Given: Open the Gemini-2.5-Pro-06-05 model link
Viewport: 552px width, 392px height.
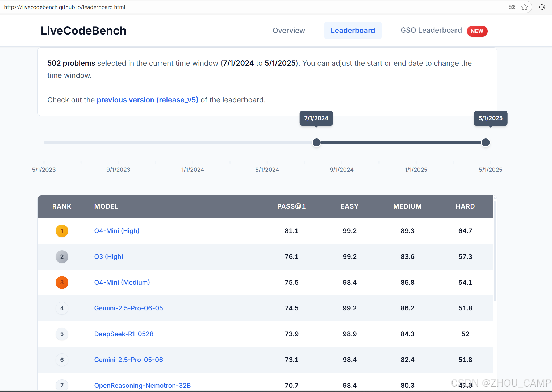Looking at the screenshot, I should [128, 308].
